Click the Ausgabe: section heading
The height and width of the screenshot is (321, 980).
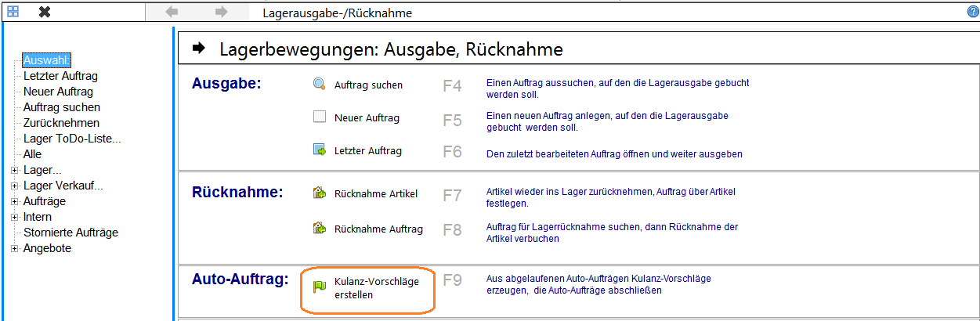[x=226, y=84]
